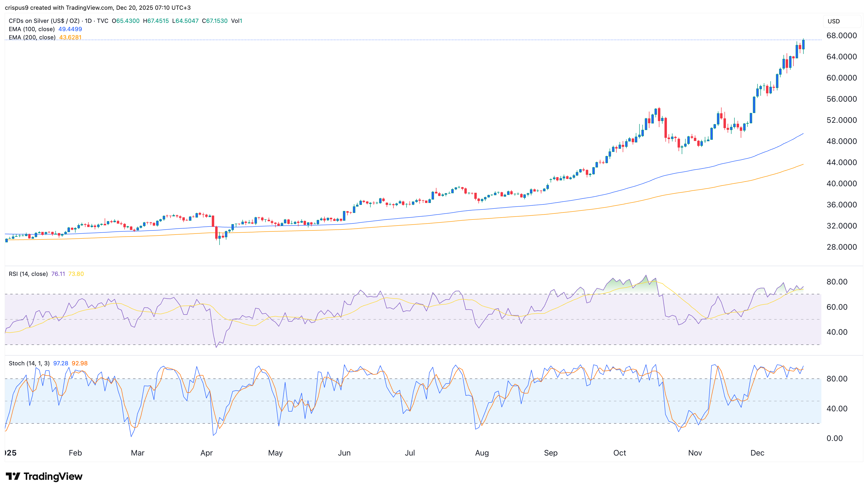
Task: Select the CFDs on Silver symbol title
Action: [42, 21]
